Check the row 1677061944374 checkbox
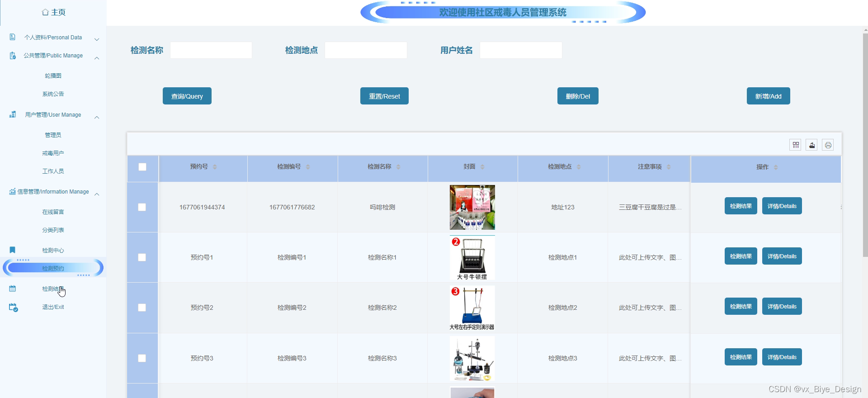868x398 pixels. (x=142, y=207)
